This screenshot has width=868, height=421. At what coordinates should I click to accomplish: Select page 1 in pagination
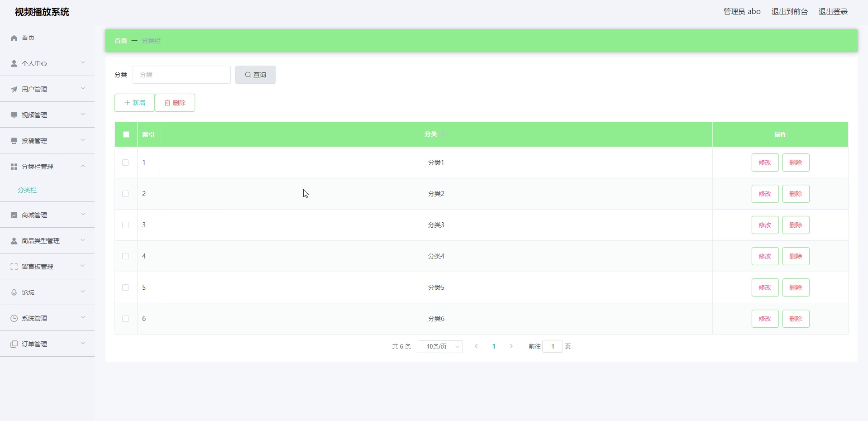[x=494, y=346]
